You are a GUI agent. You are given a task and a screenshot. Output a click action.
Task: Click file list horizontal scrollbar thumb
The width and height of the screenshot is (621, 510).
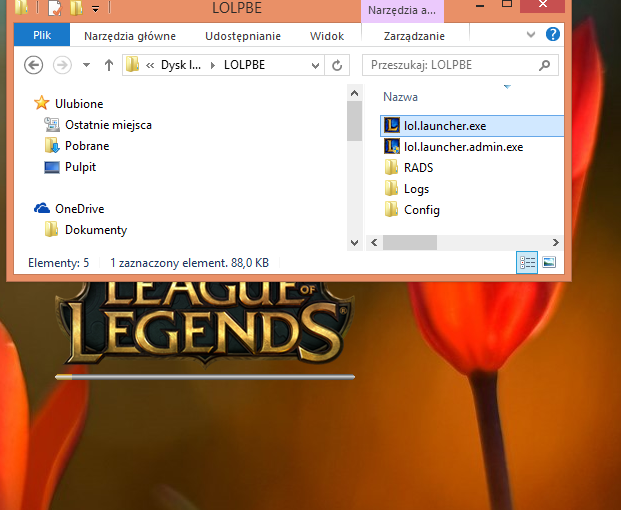click(410, 242)
